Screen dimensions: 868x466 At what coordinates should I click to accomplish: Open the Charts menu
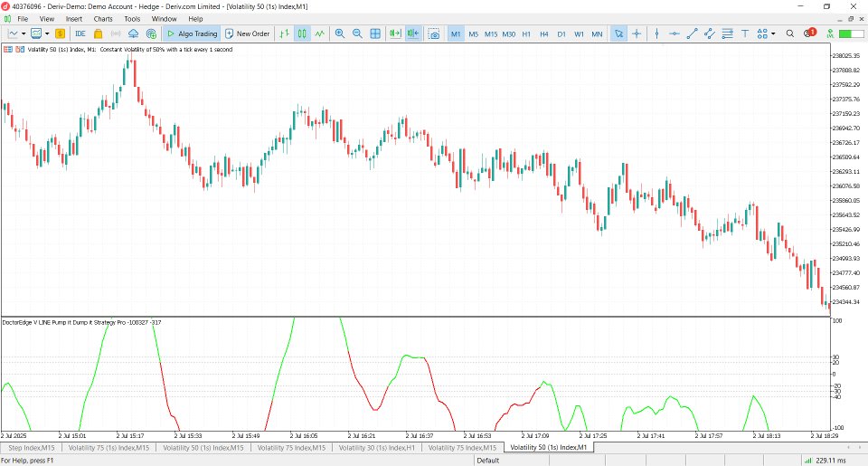pyautogui.click(x=103, y=19)
